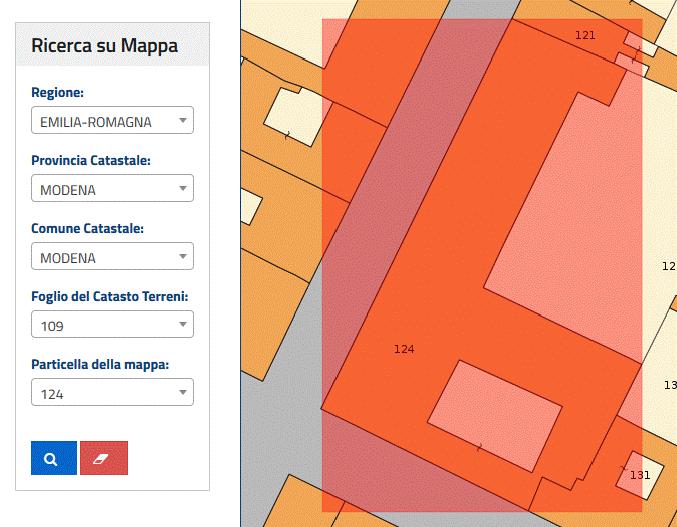Click the Ricerca su Mappa heading

104,46
